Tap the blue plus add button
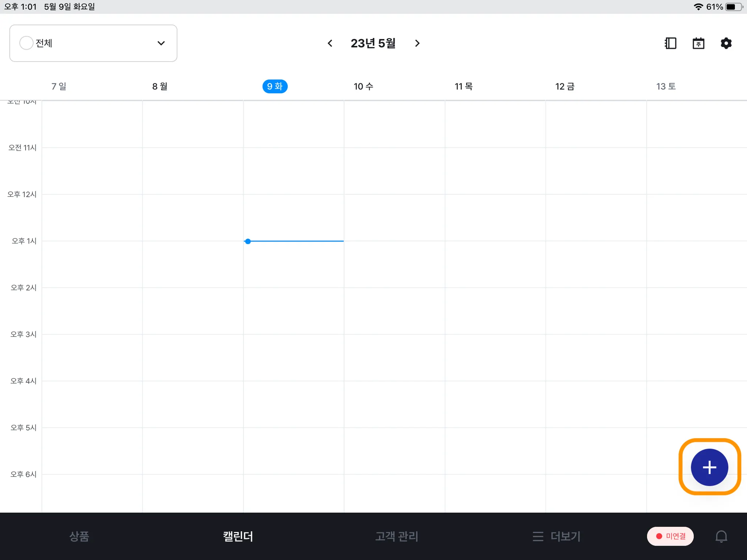Image resolution: width=747 pixels, height=560 pixels. 709,467
